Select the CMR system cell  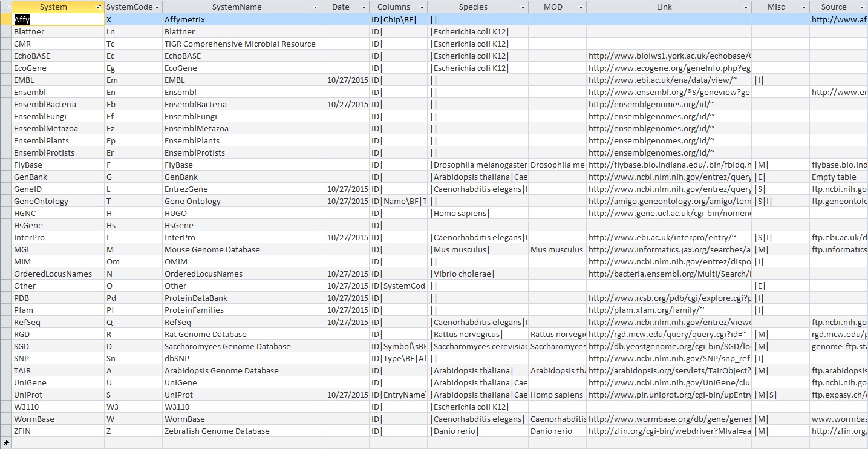pyautogui.click(x=58, y=44)
